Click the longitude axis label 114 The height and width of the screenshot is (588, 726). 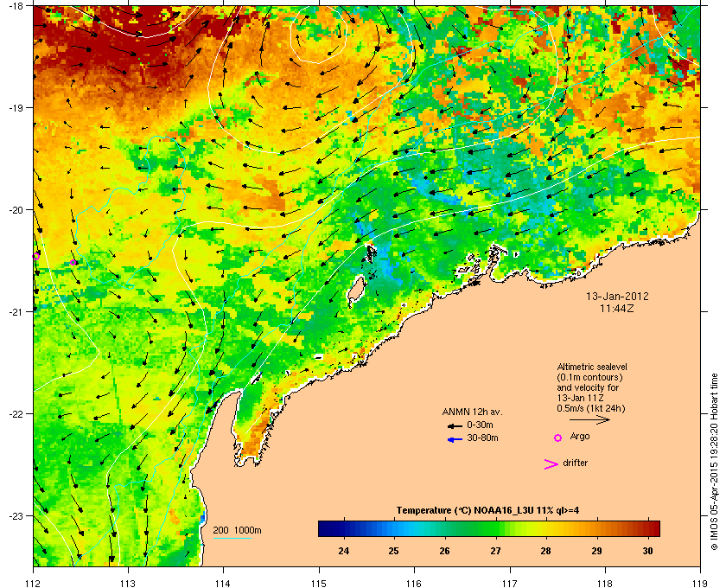coord(223,584)
